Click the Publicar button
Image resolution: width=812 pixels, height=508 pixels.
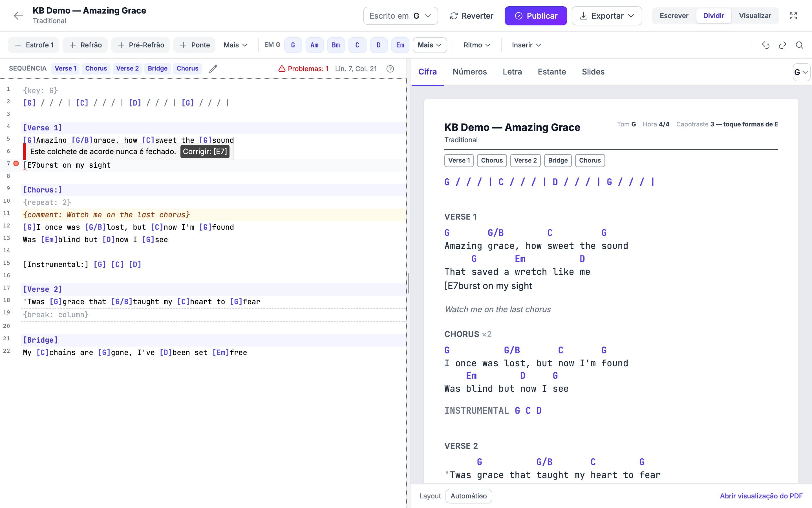pos(535,16)
